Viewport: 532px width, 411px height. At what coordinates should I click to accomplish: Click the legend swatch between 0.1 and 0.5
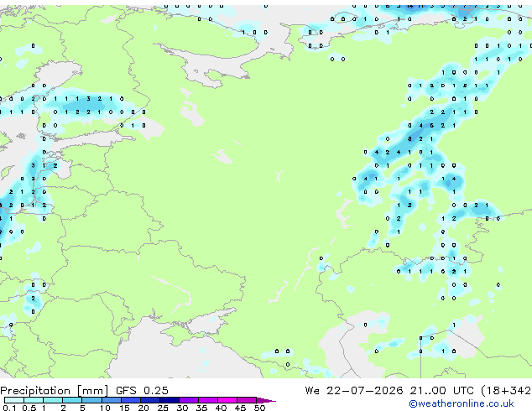click(14, 400)
